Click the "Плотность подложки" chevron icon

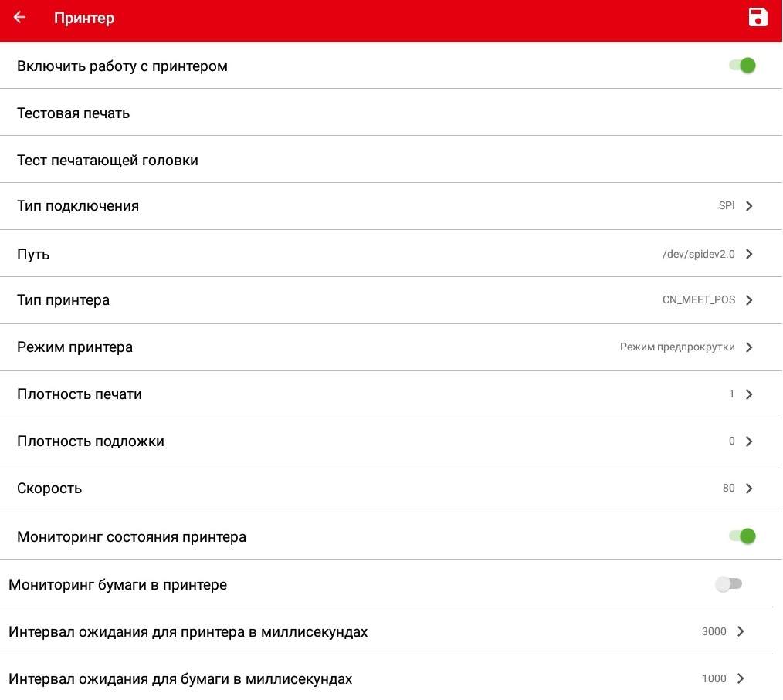click(x=749, y=441)
